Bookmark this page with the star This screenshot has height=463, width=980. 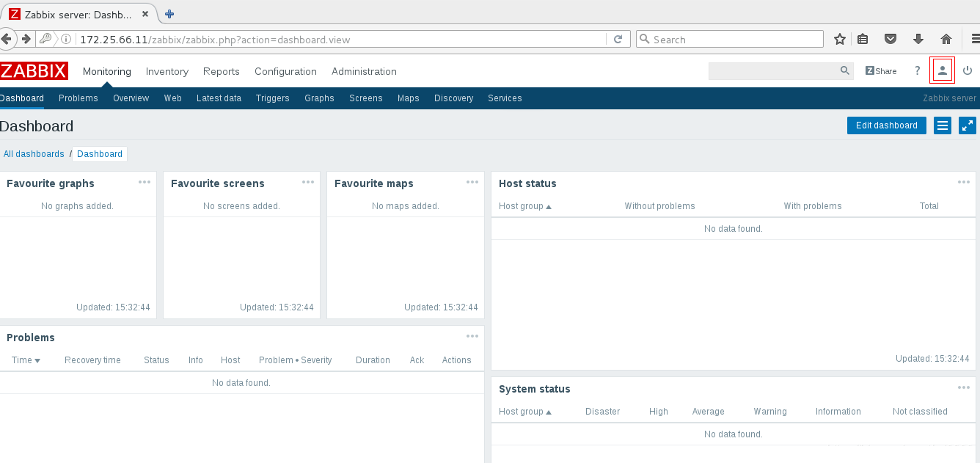[840, 39]
